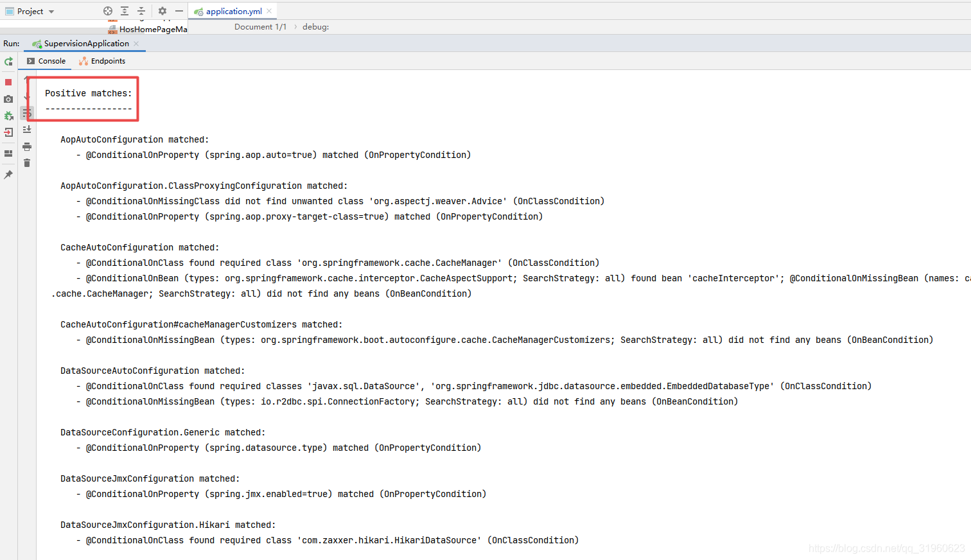Click the Dump Threads camera icon
Viewport: 971px width, 560px height.
pos(8,99)
